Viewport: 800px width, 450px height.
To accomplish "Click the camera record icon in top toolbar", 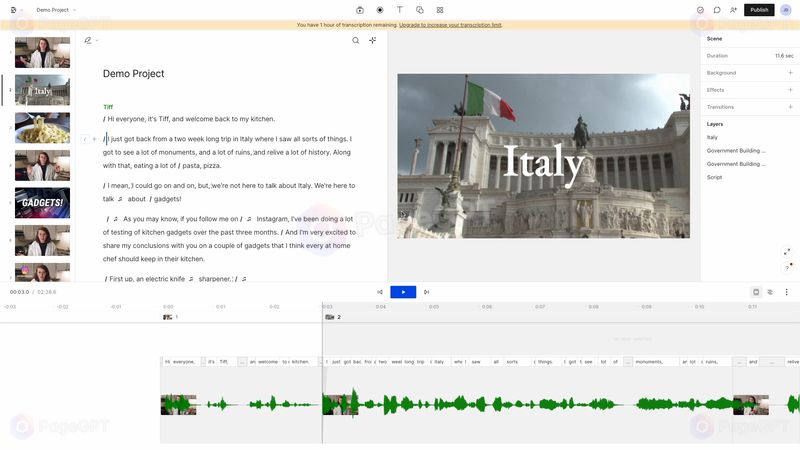I will 360,10.
